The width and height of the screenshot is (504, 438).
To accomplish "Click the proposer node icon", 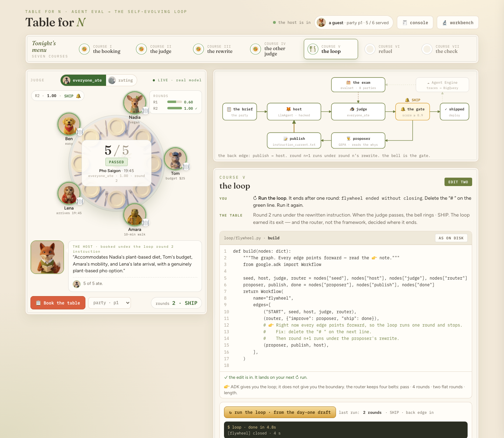I will tap(348, 138).
